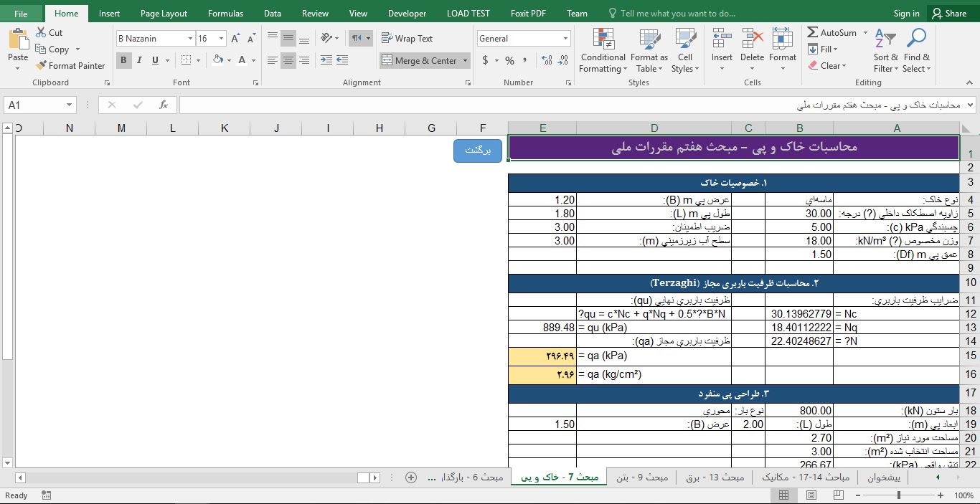Click the Sort & Filter icon
980x504 pixels.
point(885,40)
